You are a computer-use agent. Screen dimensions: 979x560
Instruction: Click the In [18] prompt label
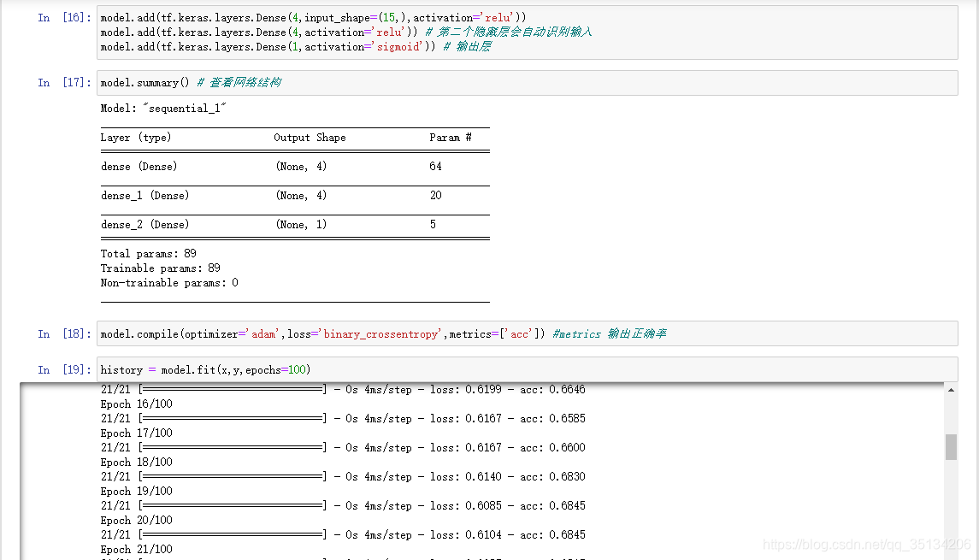63,333
